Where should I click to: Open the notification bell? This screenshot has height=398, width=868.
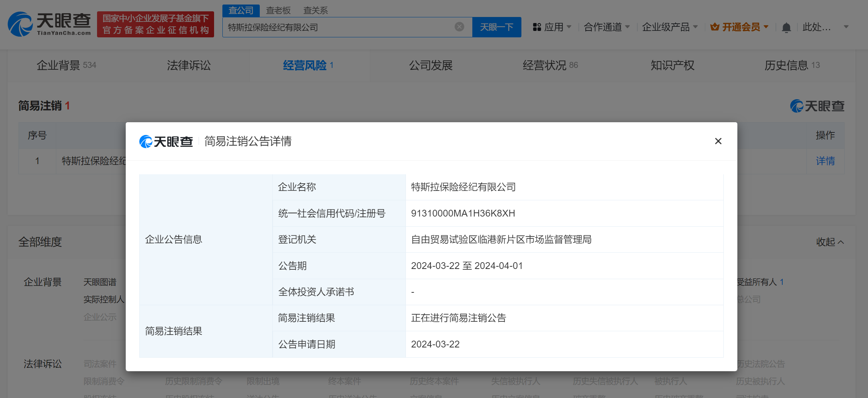[x=786, y=28]
